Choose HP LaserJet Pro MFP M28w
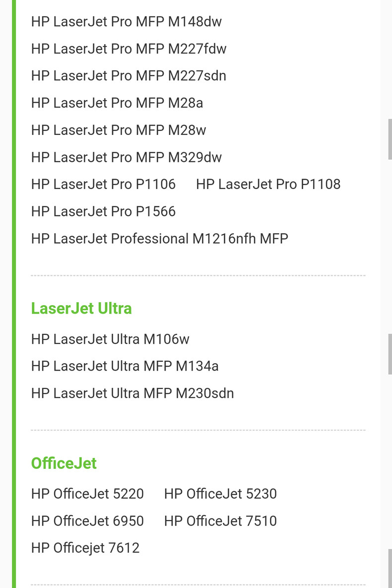The image size is (392, 588). [119, 130]
